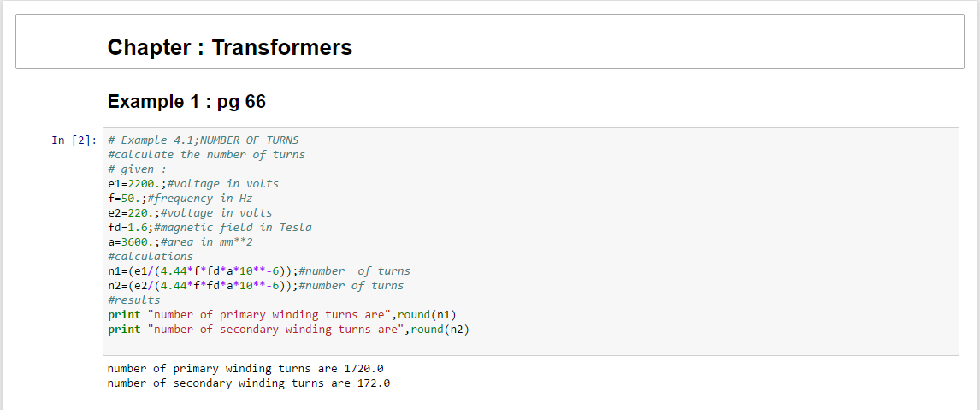The width and height of the screenshot is (980, 410).
Task: Place cursor on the n1 formula line
Action: point(258,271)
